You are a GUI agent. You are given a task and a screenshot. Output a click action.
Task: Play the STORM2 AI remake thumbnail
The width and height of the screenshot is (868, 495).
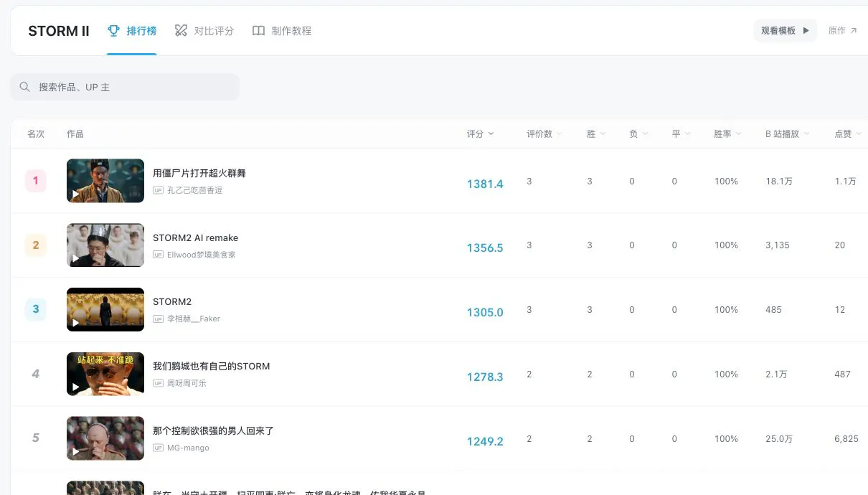pyautogui.click(x=105, y=245)
